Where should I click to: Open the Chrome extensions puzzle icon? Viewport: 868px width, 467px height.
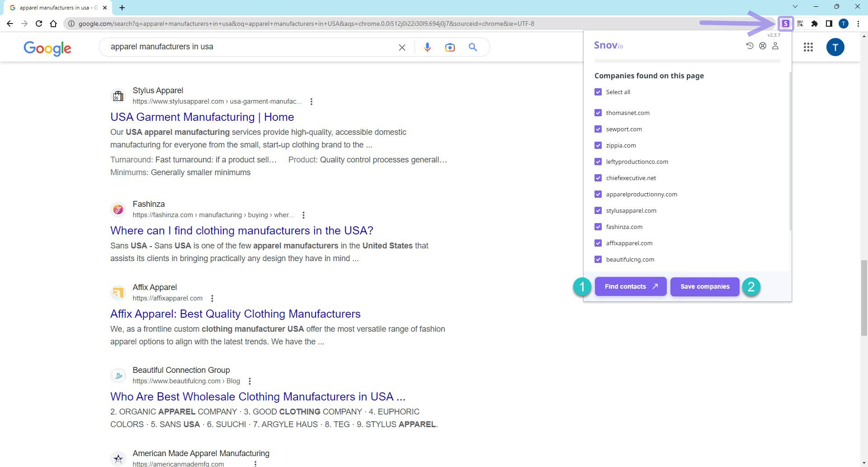click(815, 24)
